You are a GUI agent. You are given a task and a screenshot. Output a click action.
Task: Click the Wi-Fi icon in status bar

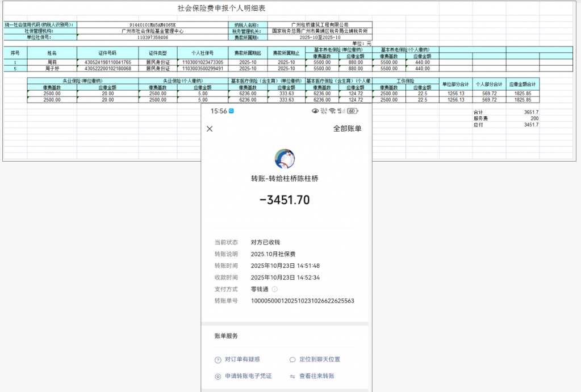click(333, 111)
